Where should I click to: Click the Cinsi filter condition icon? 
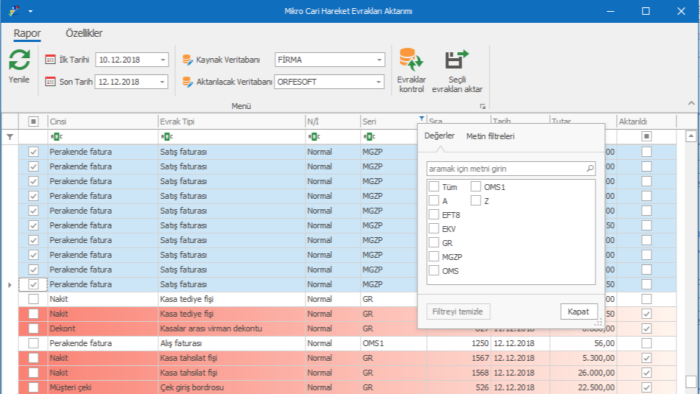tap(56, 137)
